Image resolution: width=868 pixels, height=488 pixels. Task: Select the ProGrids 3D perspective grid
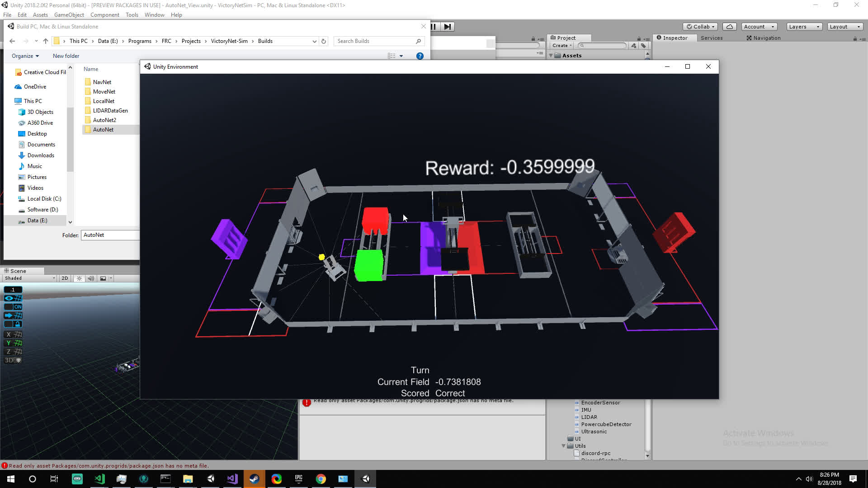[13, 361]
